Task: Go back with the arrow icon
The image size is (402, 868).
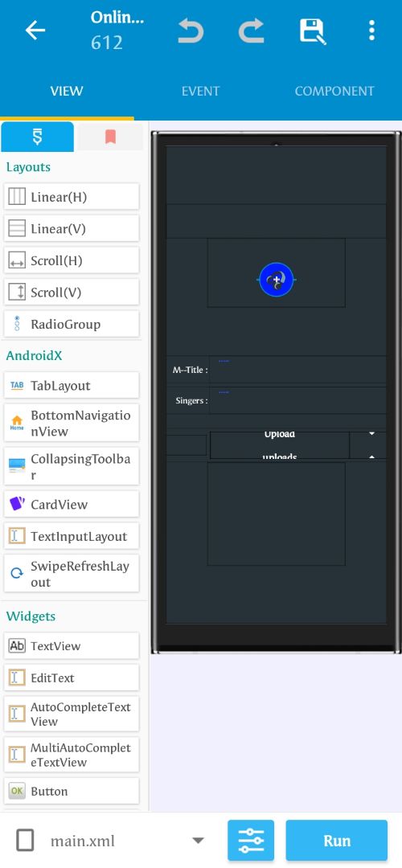Action: (35, 30)
